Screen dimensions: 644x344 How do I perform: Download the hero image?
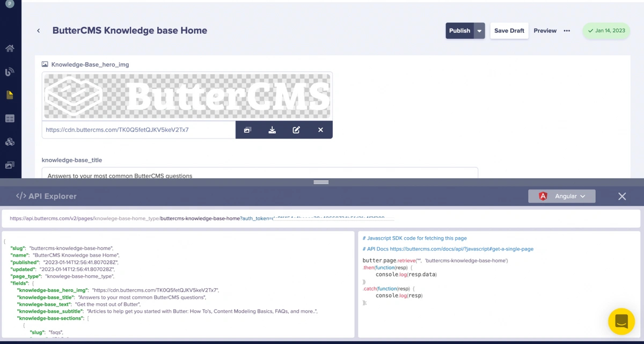click(x=272, y=130)
